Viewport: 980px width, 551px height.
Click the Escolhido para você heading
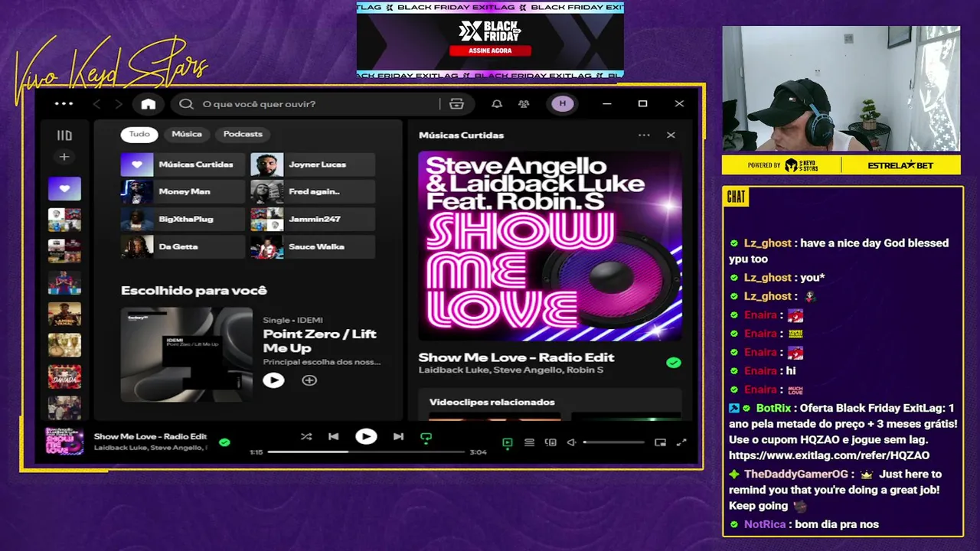point(194,291)
